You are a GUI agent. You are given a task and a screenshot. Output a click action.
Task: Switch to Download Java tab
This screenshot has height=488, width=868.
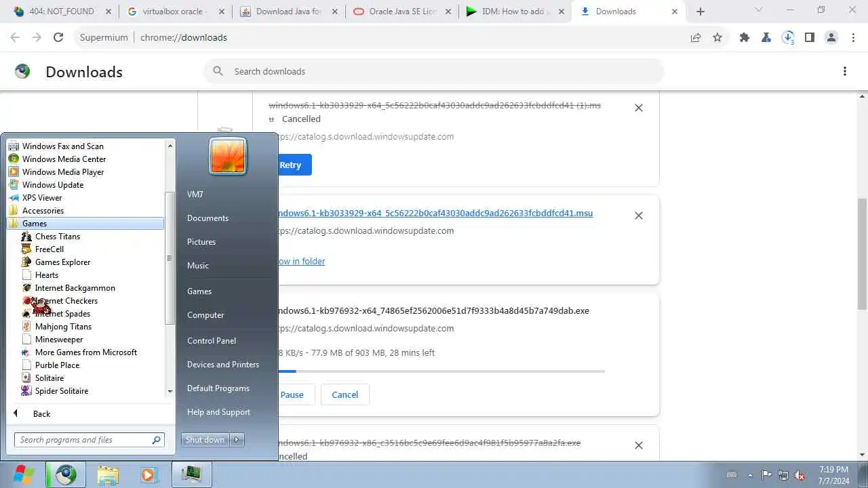[287, 12]
